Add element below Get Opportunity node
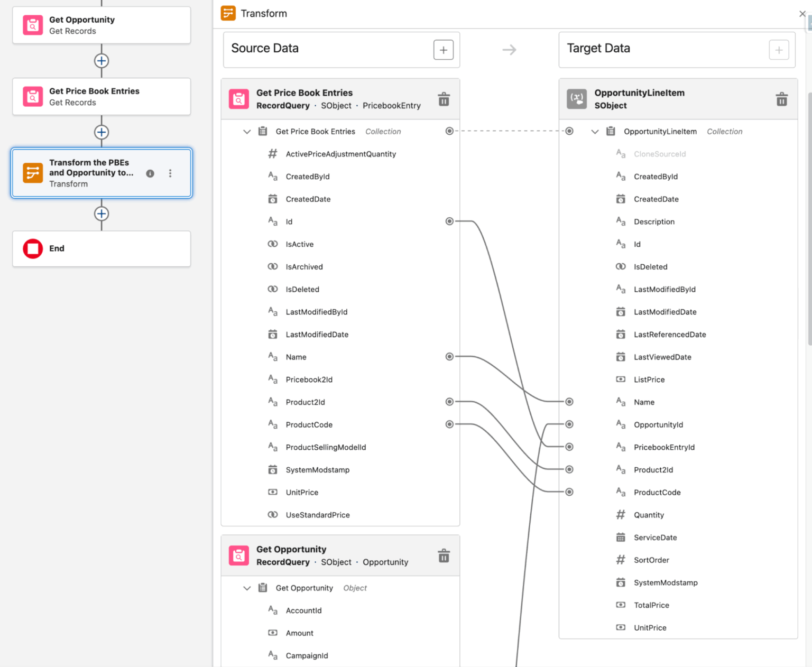This screenshot has height=667, width=812. [x=101, y=61]
